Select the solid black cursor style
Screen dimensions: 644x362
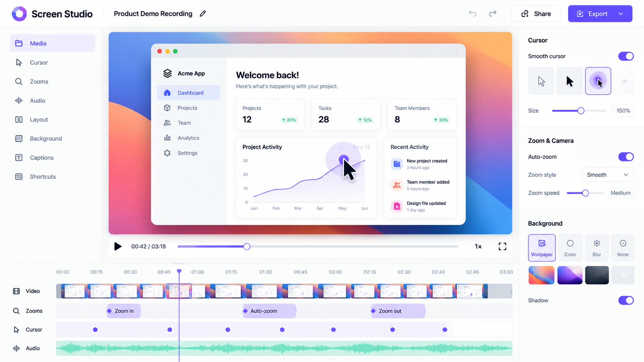click(x=569, y=81)
